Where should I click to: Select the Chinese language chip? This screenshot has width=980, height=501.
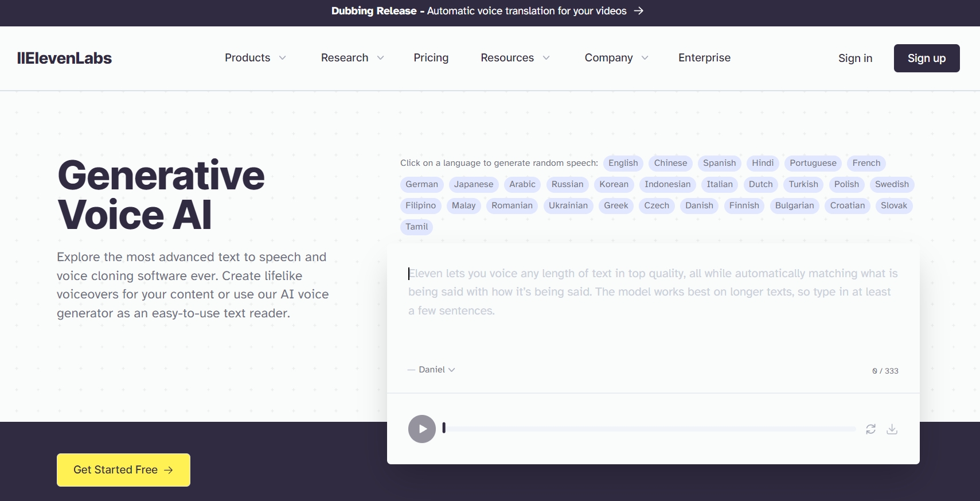click(x=670, y=163)
